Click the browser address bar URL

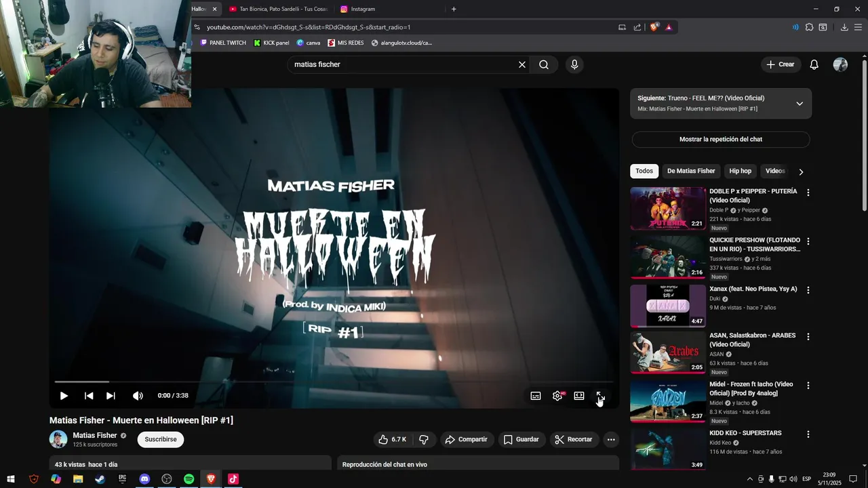click(309, 27)
